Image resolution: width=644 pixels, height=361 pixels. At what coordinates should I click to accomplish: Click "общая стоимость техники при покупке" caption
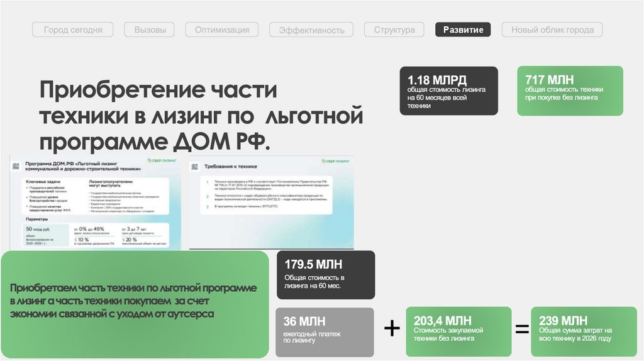(x=564, y=94)
